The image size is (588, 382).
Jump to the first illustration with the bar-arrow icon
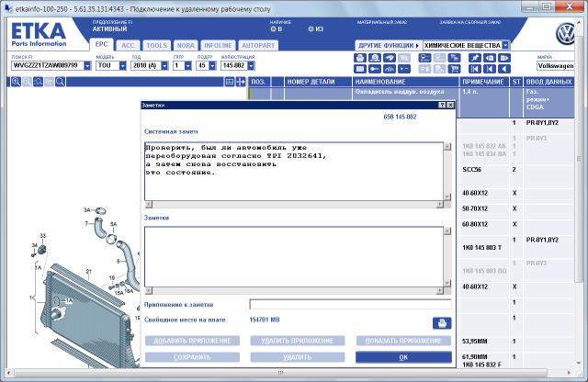point(475,69)
